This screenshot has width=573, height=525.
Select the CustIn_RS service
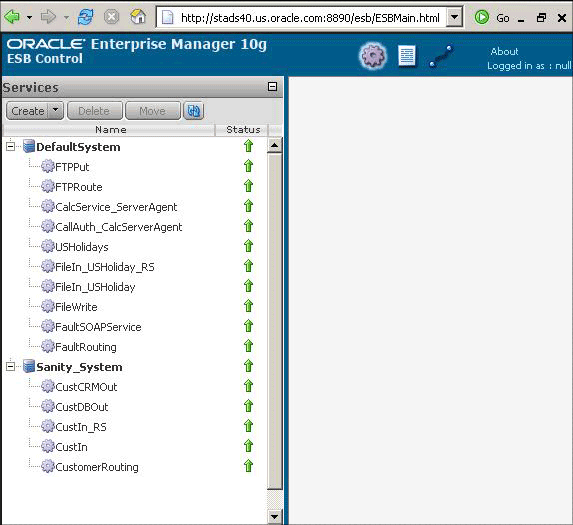[x=81, y=427]
